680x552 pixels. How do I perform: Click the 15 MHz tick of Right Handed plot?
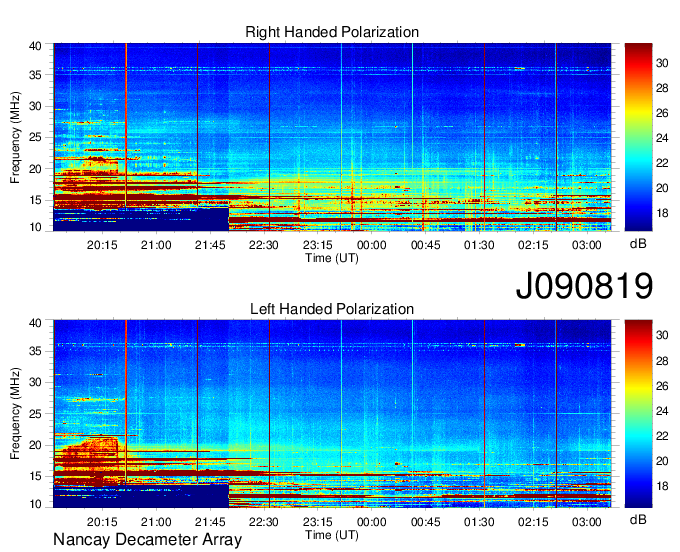pyautogui.click(x=35, y=200)
